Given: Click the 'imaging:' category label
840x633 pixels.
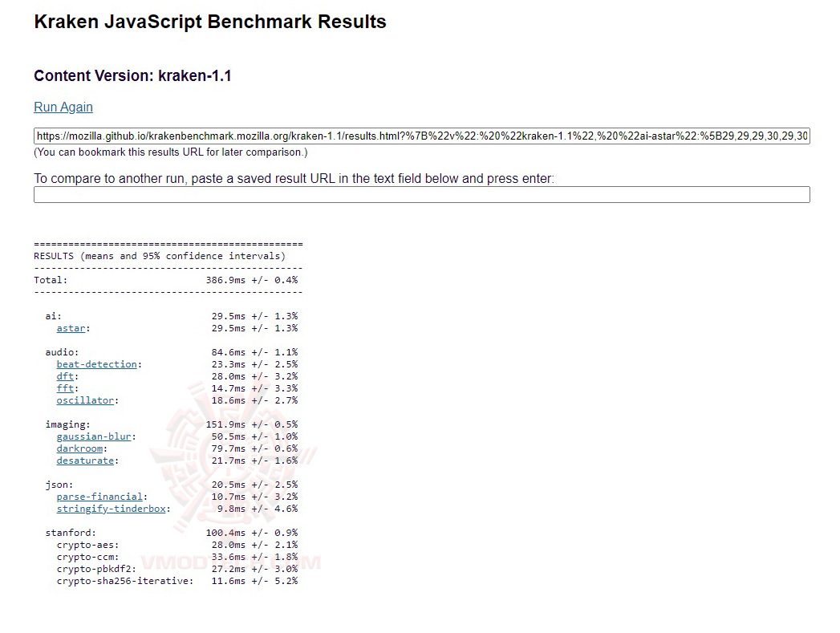Looking at the screenshot, I should [x=68, y=424].
